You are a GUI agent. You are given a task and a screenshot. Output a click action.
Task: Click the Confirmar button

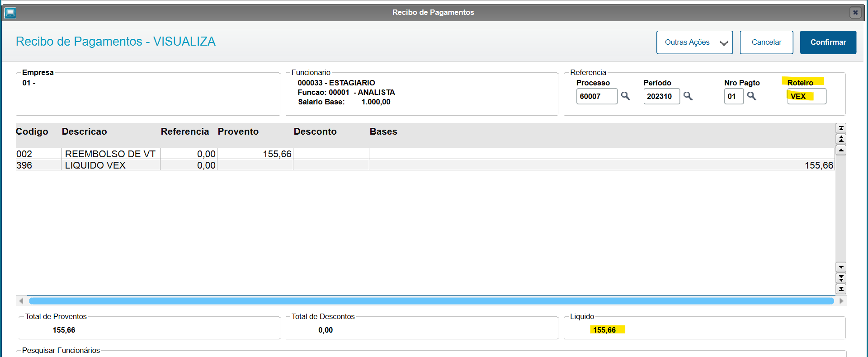click(828, 42)
